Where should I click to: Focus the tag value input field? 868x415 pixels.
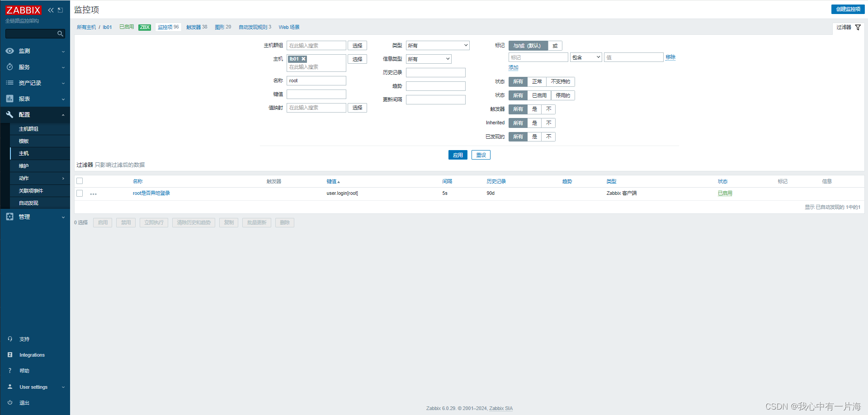click(x=633, y=57)
